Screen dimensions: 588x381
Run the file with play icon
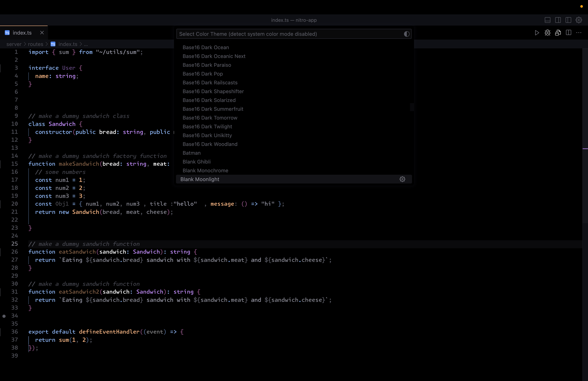(537, 33)
